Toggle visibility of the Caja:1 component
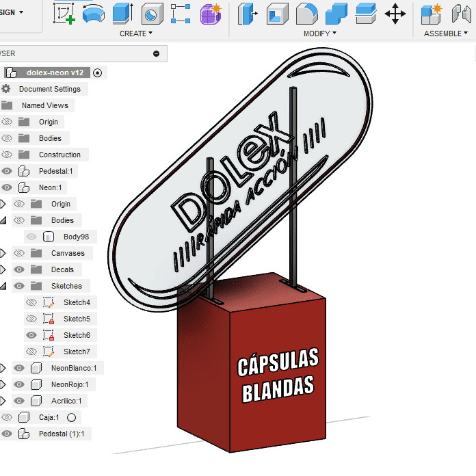The image size is (476, 476). coord(7,417)
